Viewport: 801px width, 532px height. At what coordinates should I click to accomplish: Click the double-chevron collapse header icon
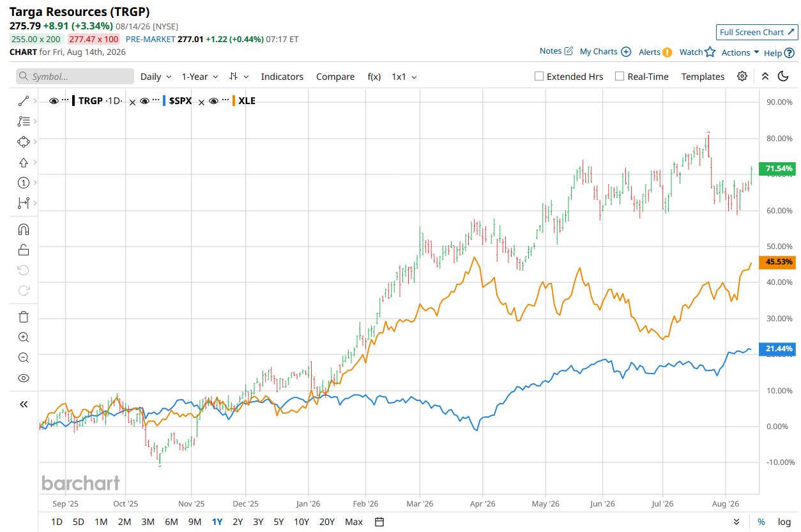pyautogui.click(x=765, y=76)
